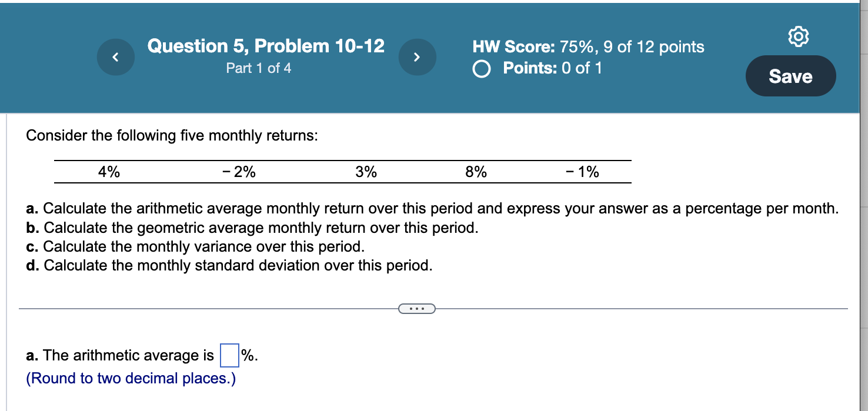Click the 8% return entry

[476, 172]
